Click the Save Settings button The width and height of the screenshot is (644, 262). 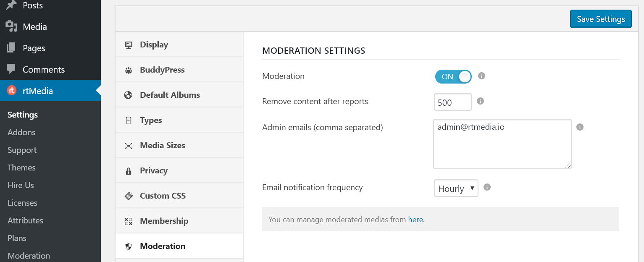[600, 18]
